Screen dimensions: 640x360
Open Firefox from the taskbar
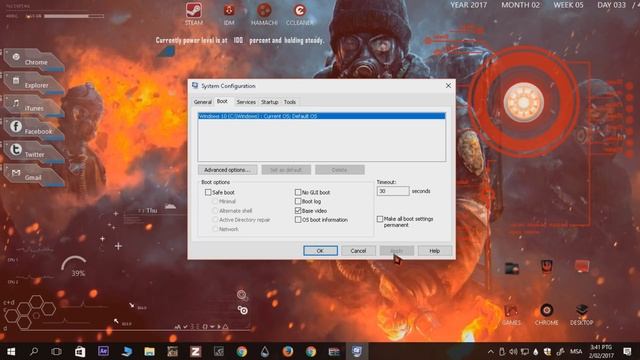[288, 351]
